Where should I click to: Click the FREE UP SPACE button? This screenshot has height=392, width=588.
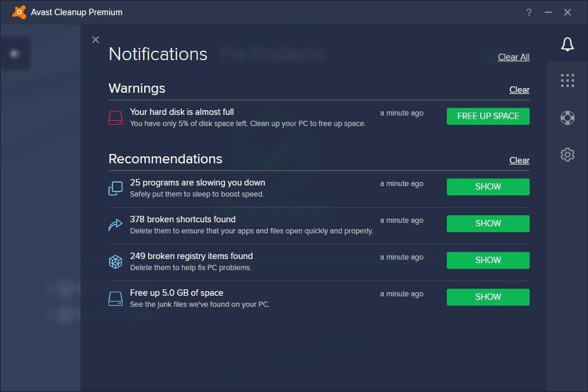(488, 116)
